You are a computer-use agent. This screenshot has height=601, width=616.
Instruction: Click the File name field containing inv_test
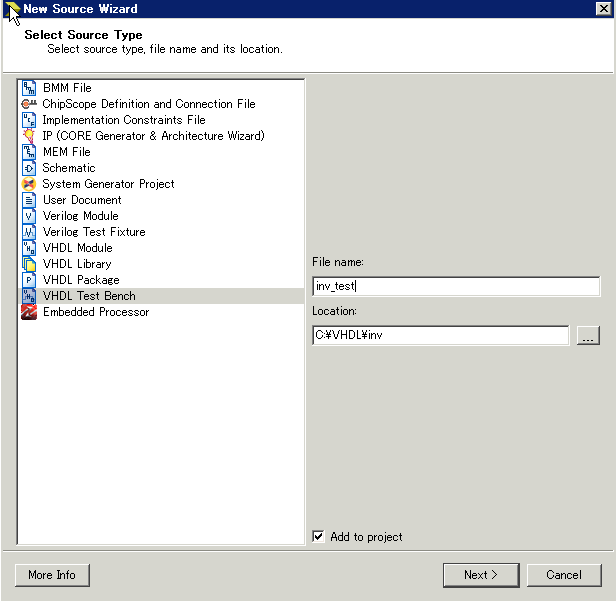tap(456, 286)
